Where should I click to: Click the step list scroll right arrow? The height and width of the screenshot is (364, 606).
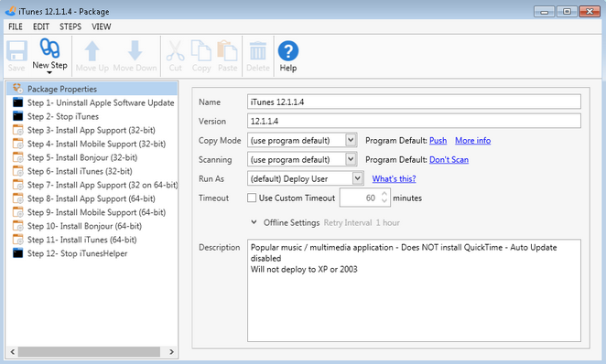(x=171, y=351)
